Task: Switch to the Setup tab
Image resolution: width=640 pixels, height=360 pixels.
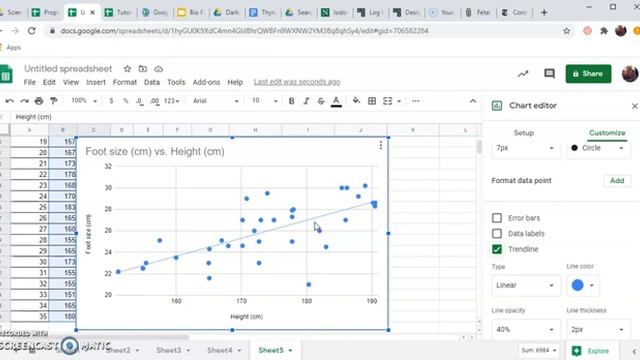Action: pos(524,133)
